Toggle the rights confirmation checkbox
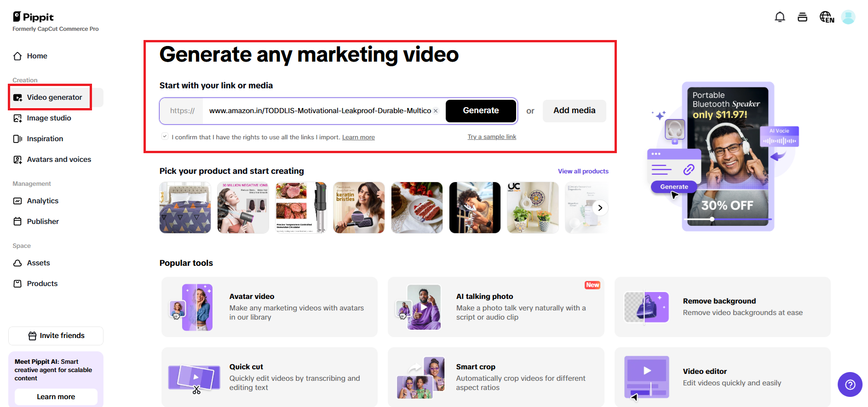This screenshot has width=868, height=407. coord(165,137)
